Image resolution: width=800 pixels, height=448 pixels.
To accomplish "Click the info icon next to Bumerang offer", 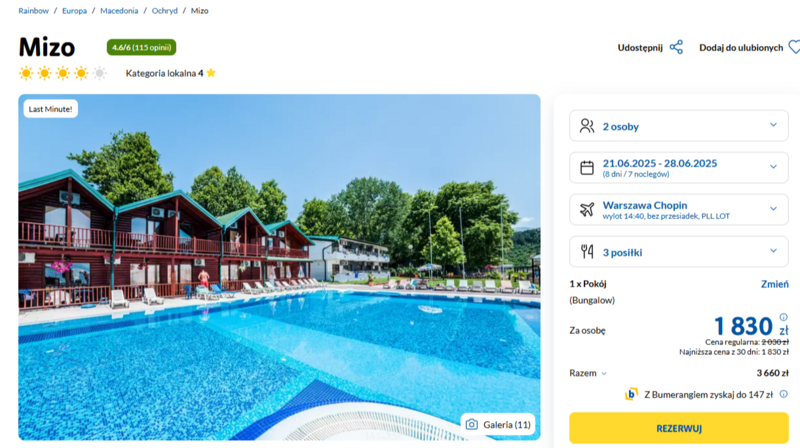I will coord(784,394).
